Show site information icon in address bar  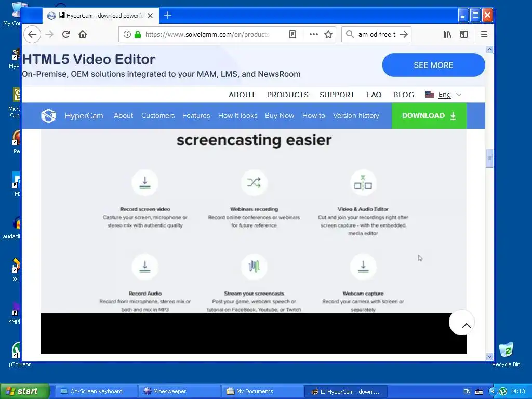tap(127, 34)
